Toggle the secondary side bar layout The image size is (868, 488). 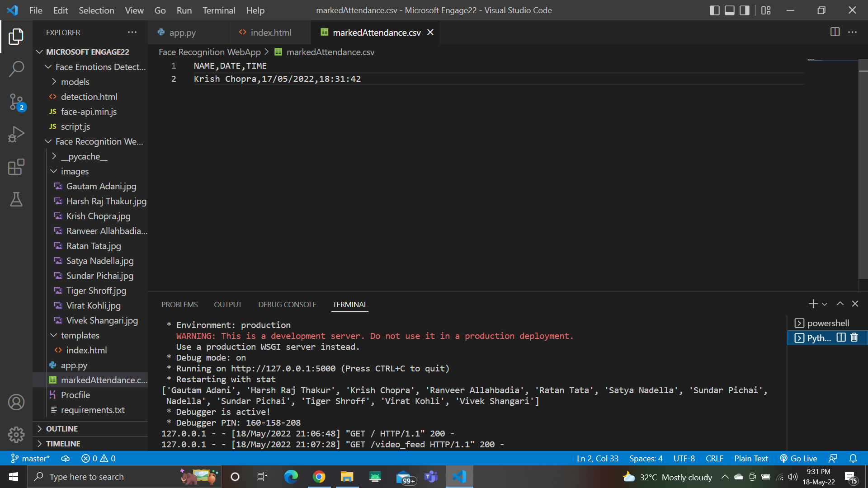pos(745,10)
